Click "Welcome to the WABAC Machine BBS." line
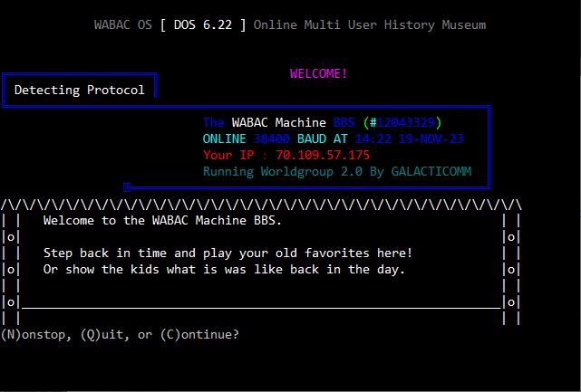581x392 pixels. (162, 220)
